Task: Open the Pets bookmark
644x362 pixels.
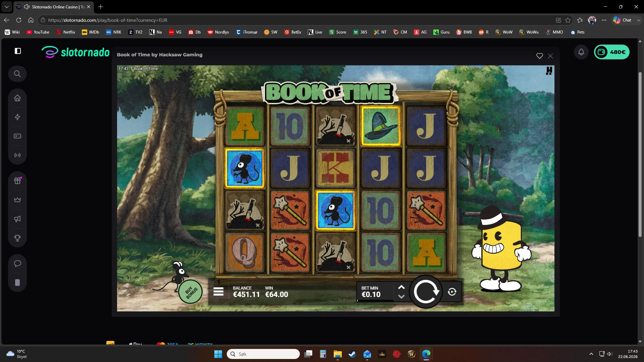Action: [577, 32]
